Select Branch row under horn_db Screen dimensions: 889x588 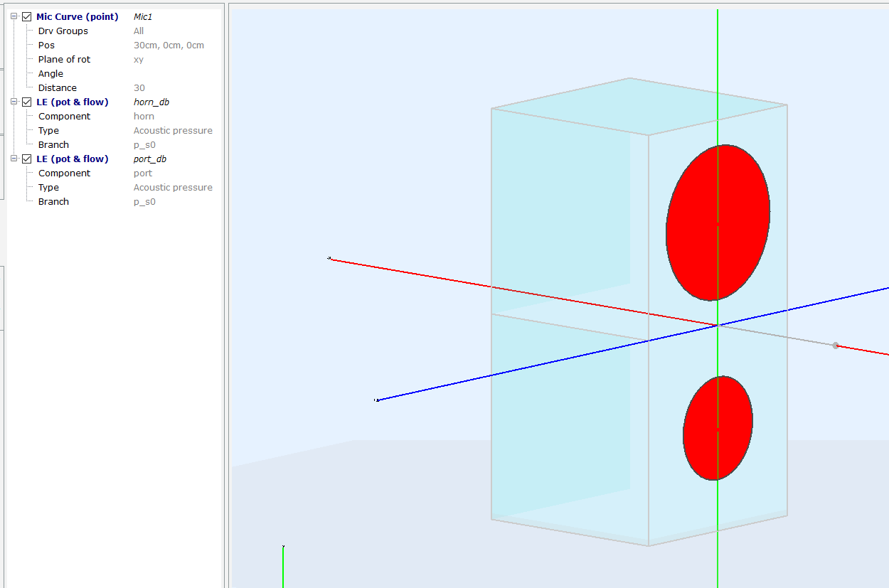53,144
